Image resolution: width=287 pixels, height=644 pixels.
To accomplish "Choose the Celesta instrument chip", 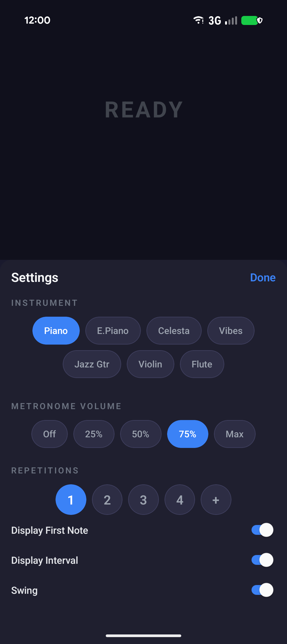I will [x=174, y=331].
